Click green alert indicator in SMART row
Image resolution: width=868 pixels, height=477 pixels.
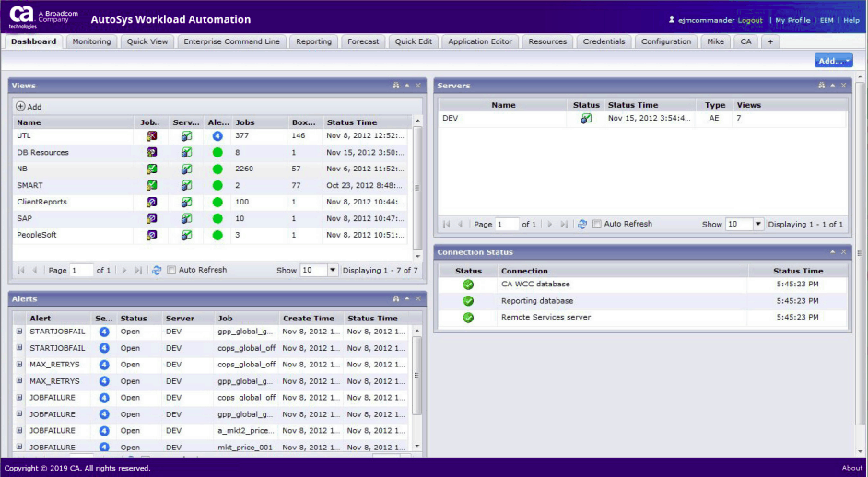(217, 185)
